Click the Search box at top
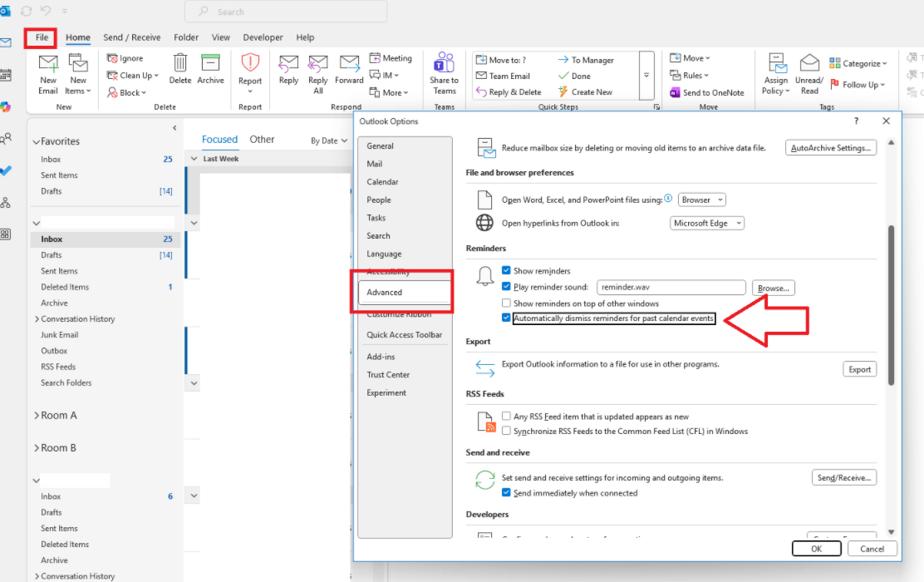924x582 pixels. 286,11
